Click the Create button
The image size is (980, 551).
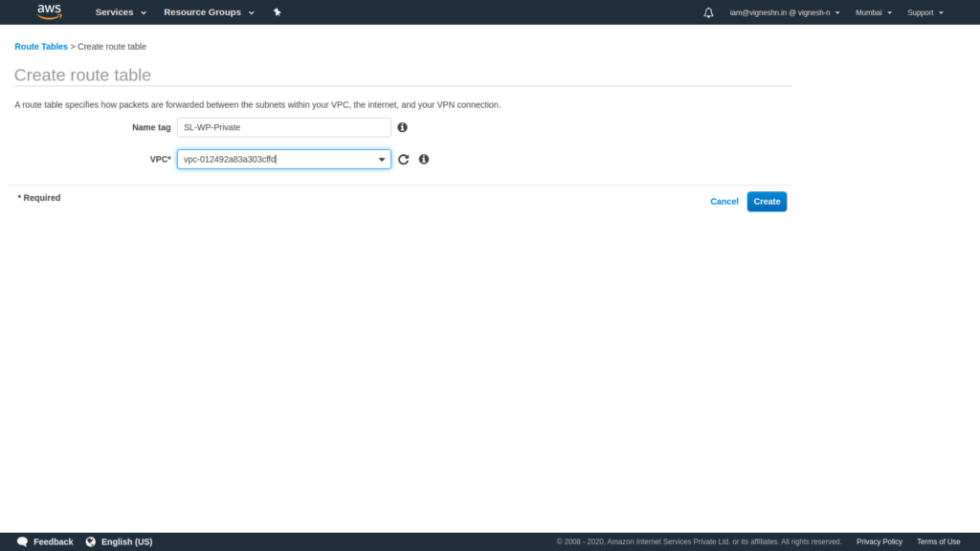767,202
